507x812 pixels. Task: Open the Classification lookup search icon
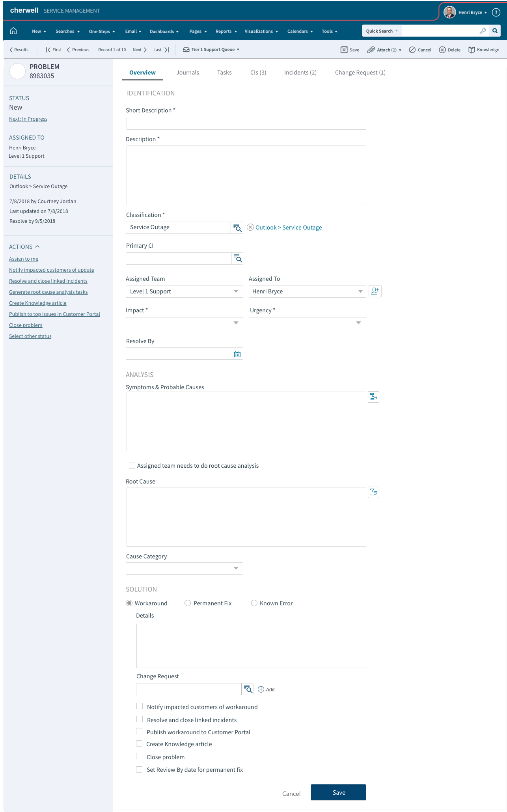pyautogui.click(x=237, y=228)
